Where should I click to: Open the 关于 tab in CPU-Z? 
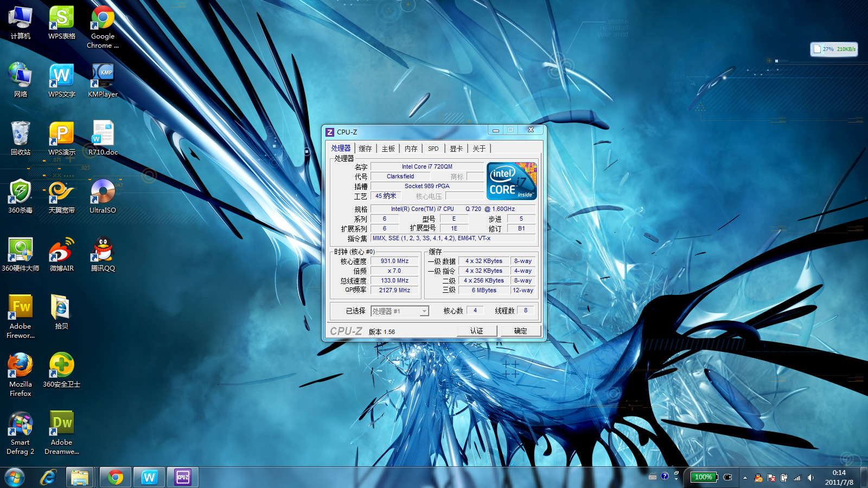(479, 149)
